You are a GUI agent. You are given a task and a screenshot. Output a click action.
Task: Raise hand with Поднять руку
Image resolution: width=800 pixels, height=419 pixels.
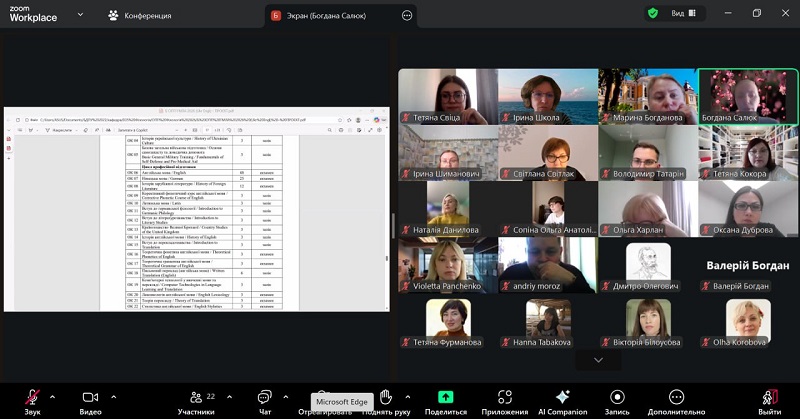click(x=386, y=401)
